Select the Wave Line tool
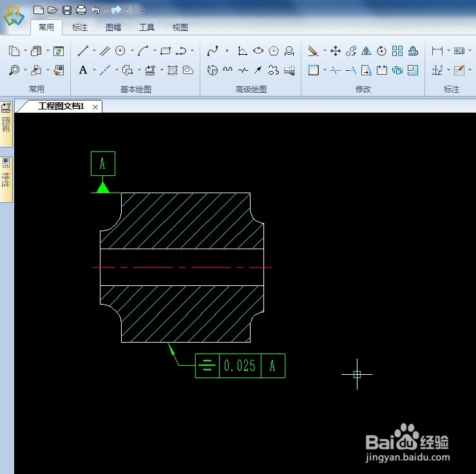 click(227, 70)
